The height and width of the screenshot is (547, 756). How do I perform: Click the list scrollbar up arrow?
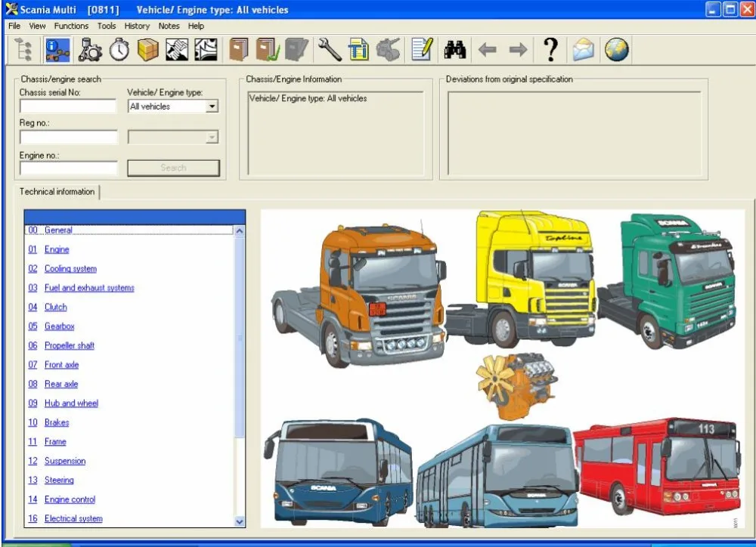239,231
